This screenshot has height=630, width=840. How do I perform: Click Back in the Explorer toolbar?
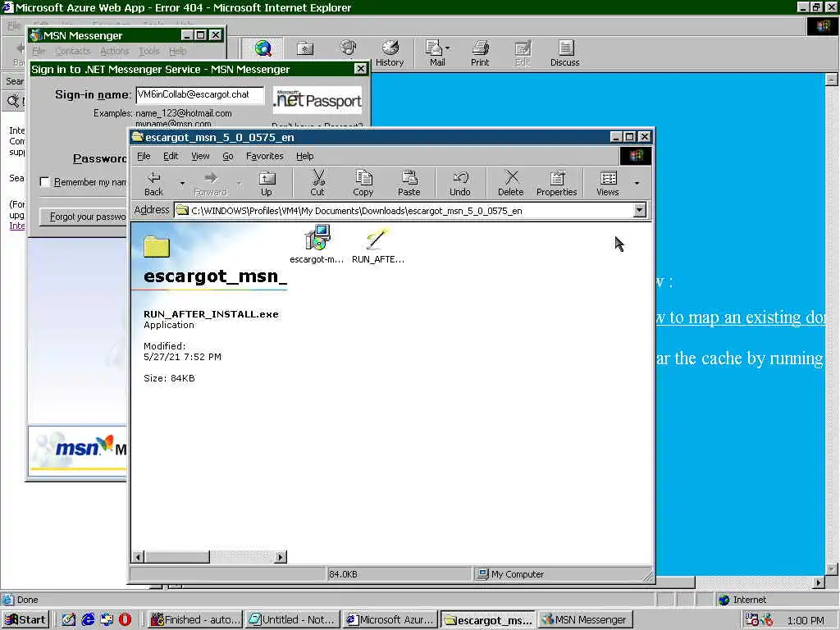pos(153,183)
